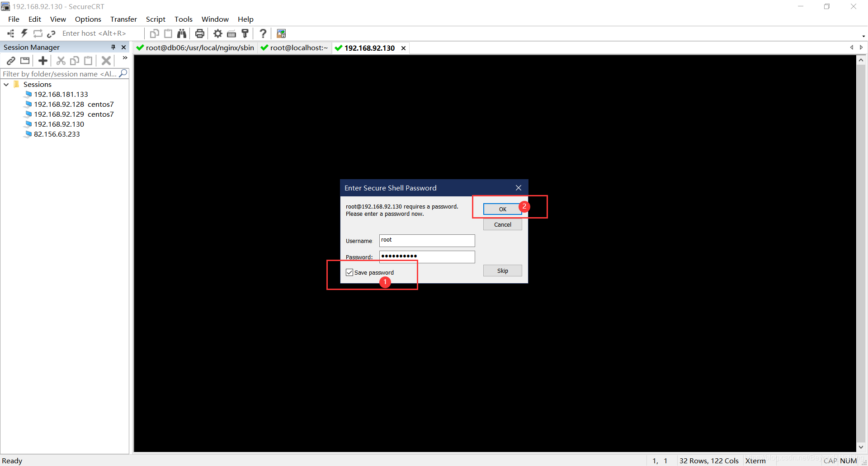The width and height of the screenshot is (868, 466).
Task: Click the filter search magnifier icon
Action: pos(123,73)
